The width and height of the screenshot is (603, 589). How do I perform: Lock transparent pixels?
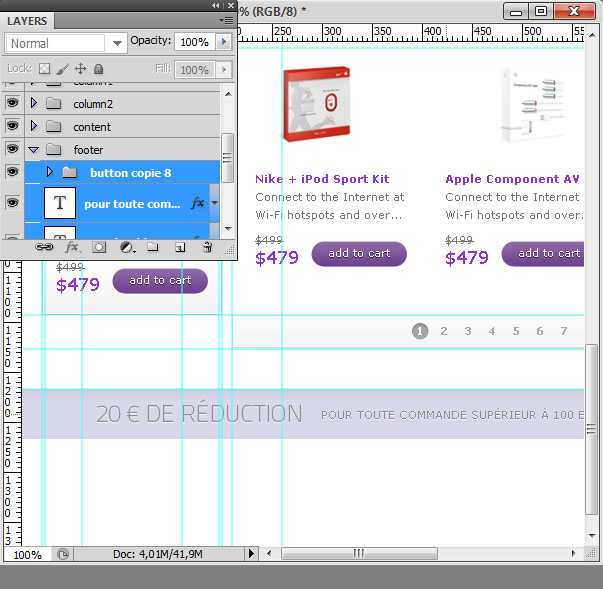click(44, 69)
